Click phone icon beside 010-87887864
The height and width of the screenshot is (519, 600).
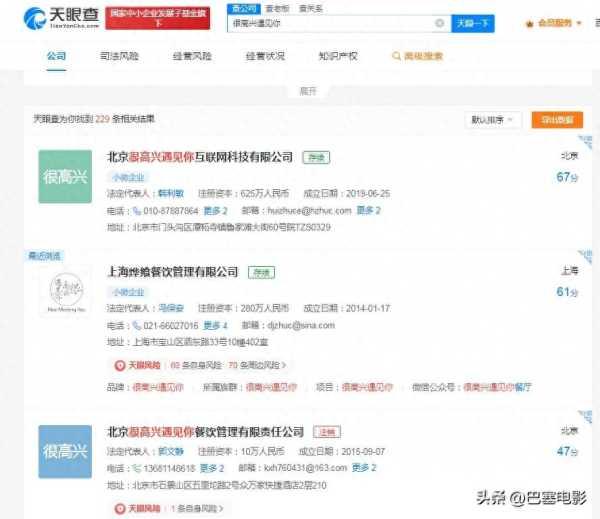(137, 211)
